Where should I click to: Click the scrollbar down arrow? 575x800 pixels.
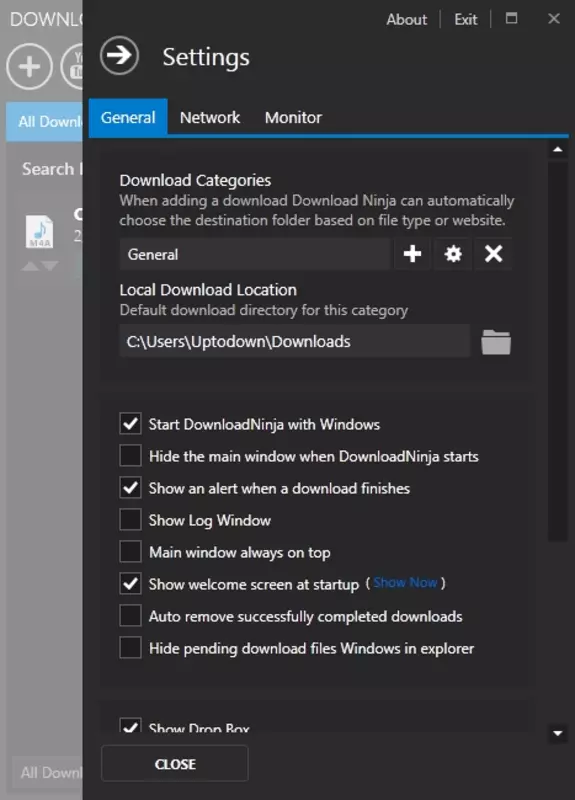558,734
